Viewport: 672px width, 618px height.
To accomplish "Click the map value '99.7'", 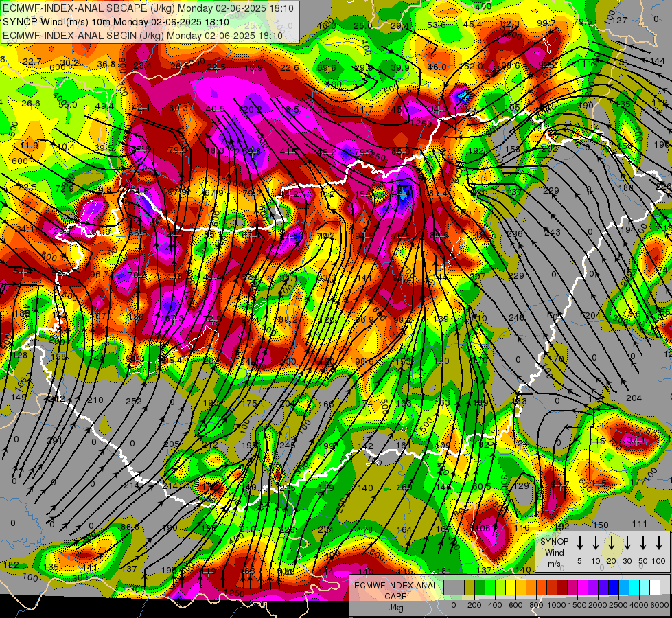I will [x=546, y=23].
